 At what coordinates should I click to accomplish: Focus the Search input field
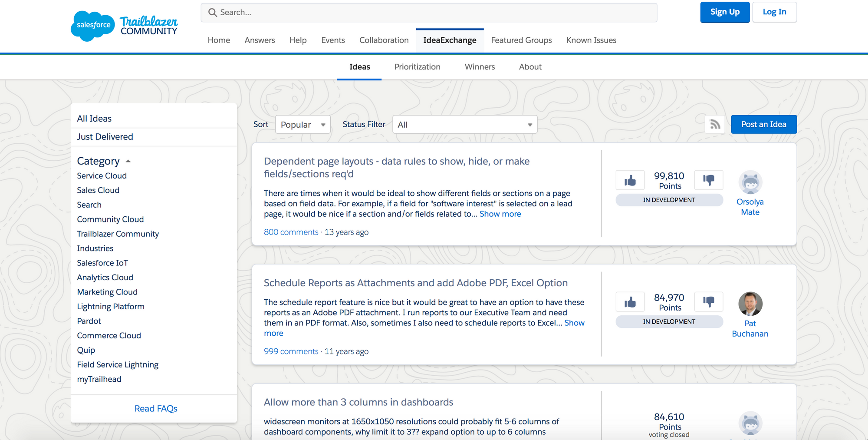pos(429,13)
